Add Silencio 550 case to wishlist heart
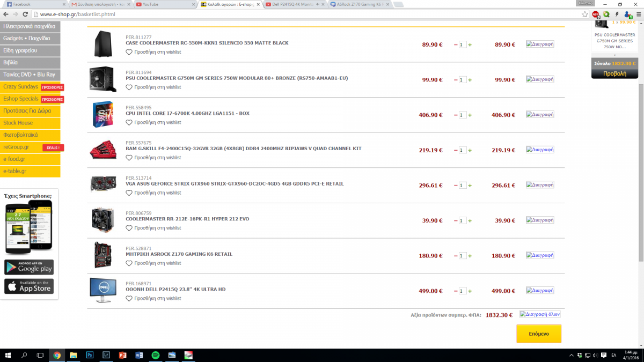 point(129,52)
